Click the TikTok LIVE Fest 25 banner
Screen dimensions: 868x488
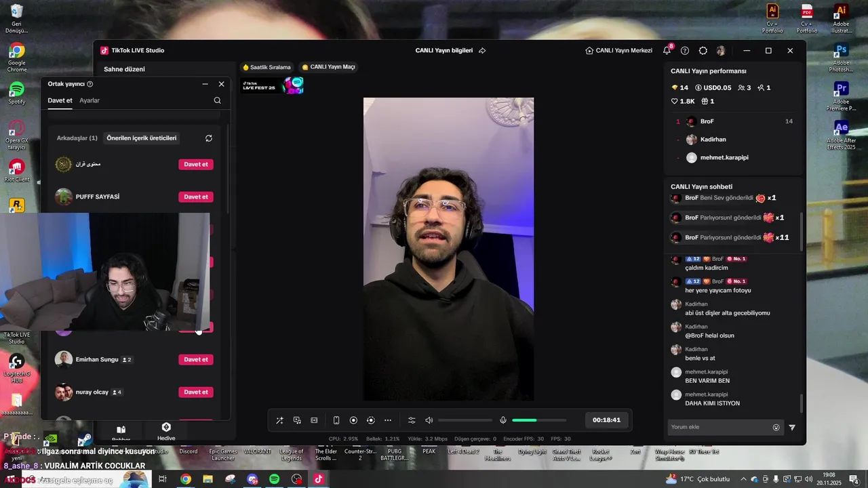(273, 85)
